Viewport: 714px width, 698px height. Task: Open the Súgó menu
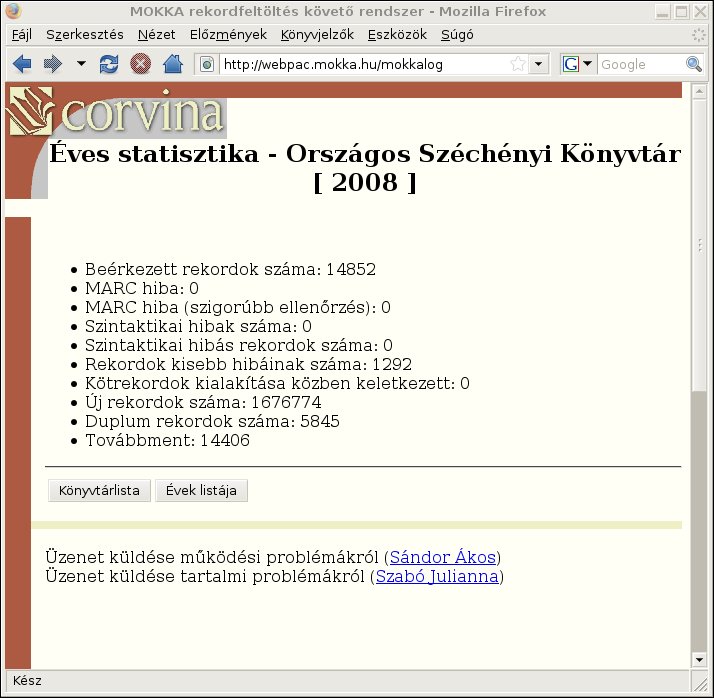(457, 35)
